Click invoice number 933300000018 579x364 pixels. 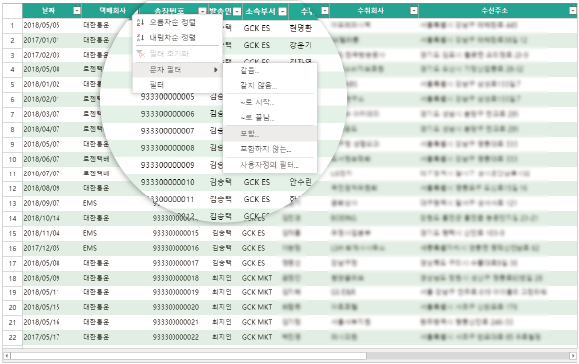pyautogui.click(x=176, y=278)
